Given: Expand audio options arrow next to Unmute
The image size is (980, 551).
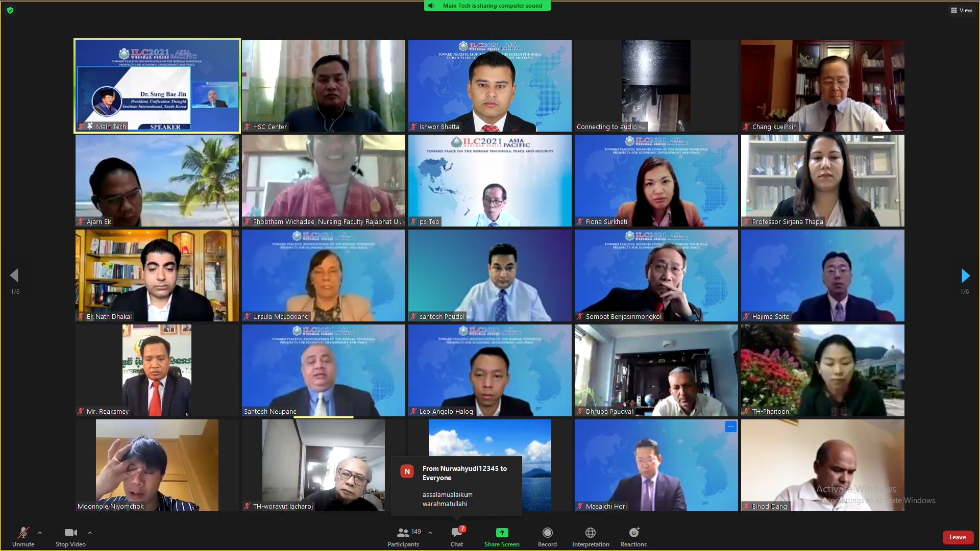Looking at the screenshot, I should [40, 533].
